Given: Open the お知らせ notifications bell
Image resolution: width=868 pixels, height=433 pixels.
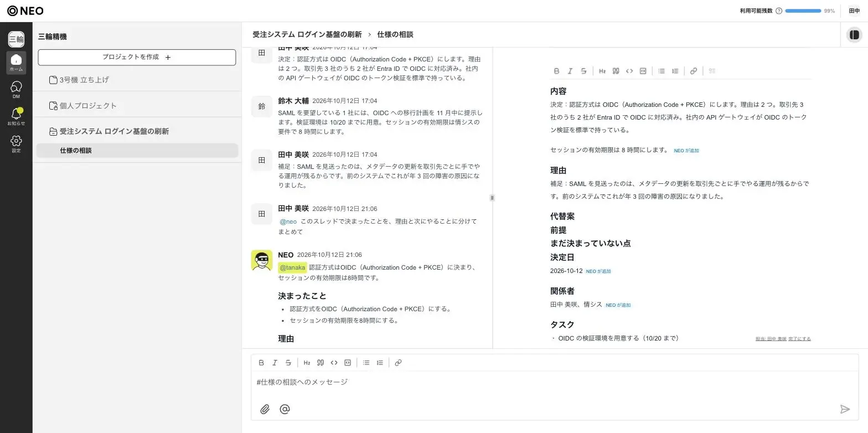Looking at the screenshot, I should click(16, 116).
